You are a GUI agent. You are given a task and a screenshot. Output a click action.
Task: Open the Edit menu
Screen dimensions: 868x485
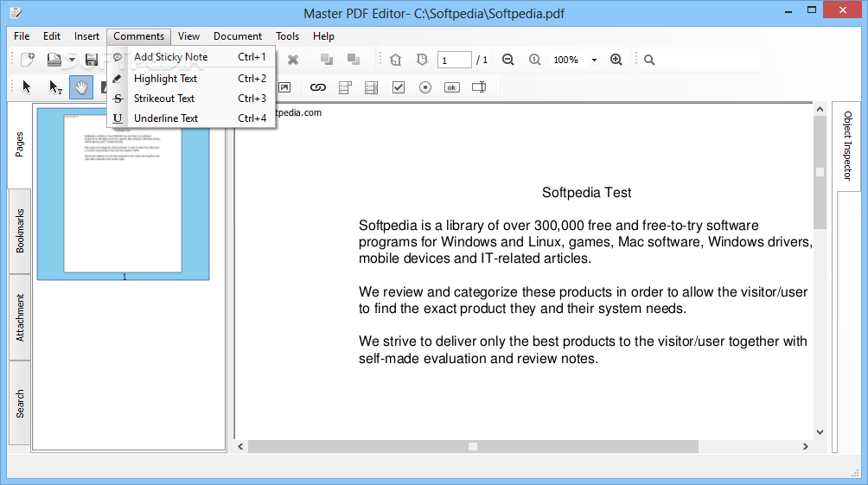[x=52, y=36]
